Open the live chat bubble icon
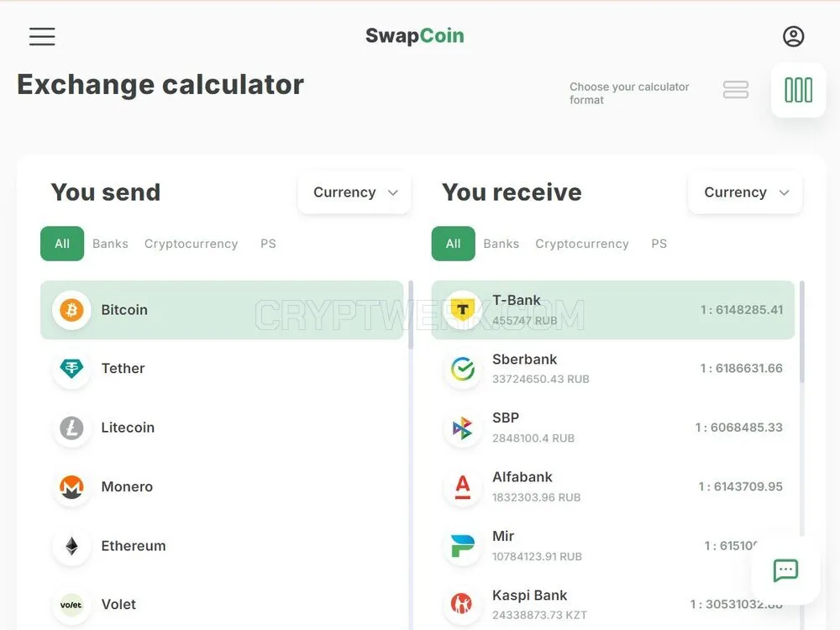Image resolution: width=840 pixels, height=630 pixels. 785,570
